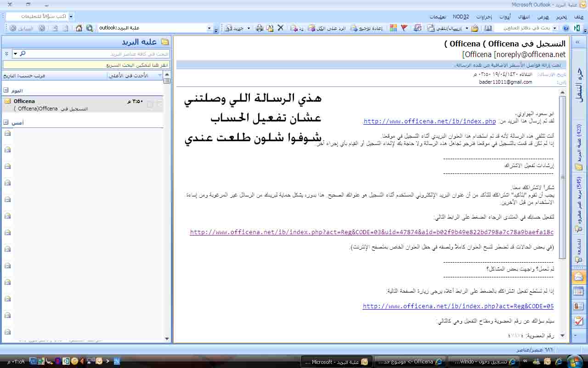
Task: Click the web toolbar Home icon
Action: pyautogui.click(x=79, y=28)
